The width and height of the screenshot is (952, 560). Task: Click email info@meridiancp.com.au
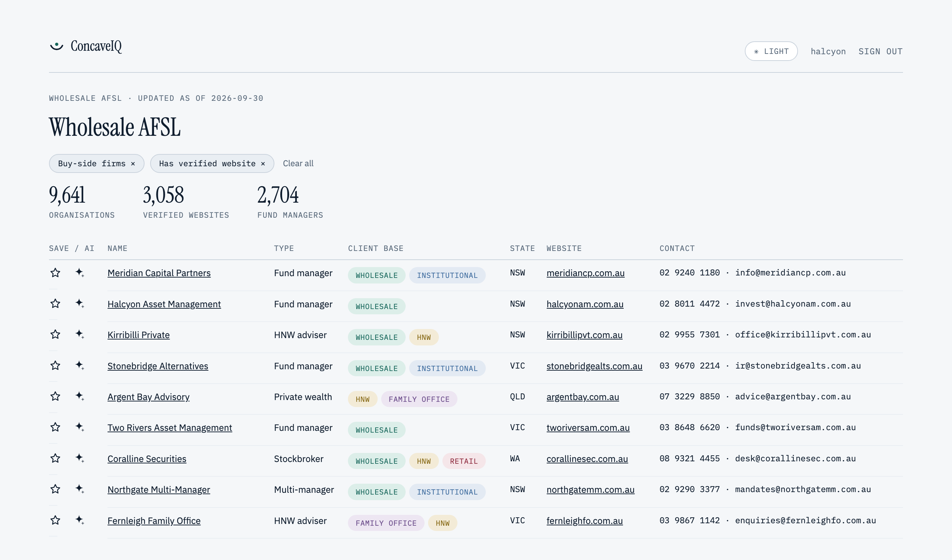(x=790, y=273)
